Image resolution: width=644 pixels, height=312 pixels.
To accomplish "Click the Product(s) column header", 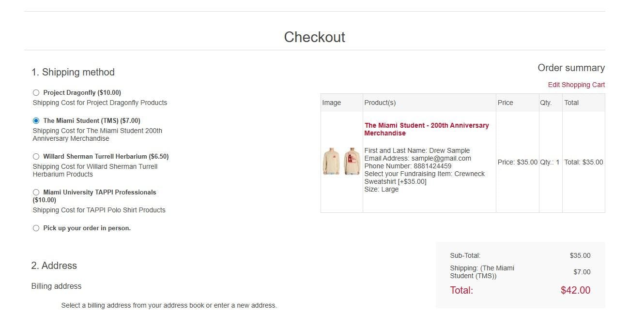I will pyautogui.click(x=380, y=103).
